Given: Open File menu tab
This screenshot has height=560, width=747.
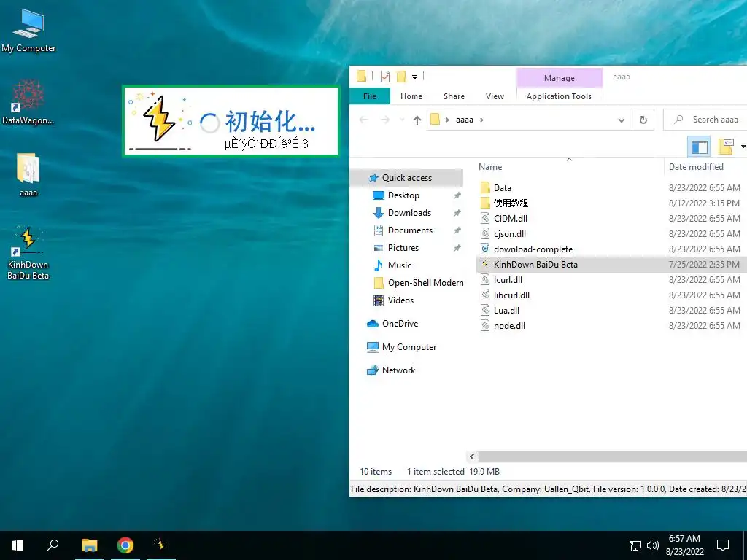Looking at the screenshot, I should point(370,96).
